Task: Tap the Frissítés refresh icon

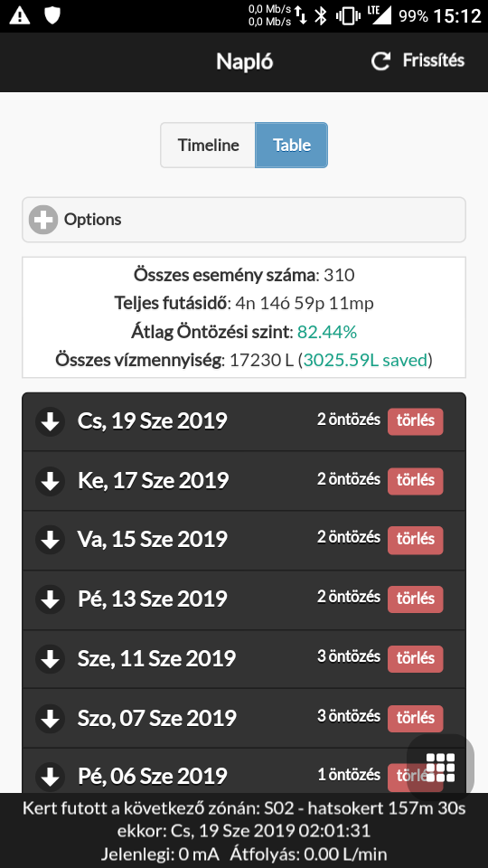Action: 380,61
